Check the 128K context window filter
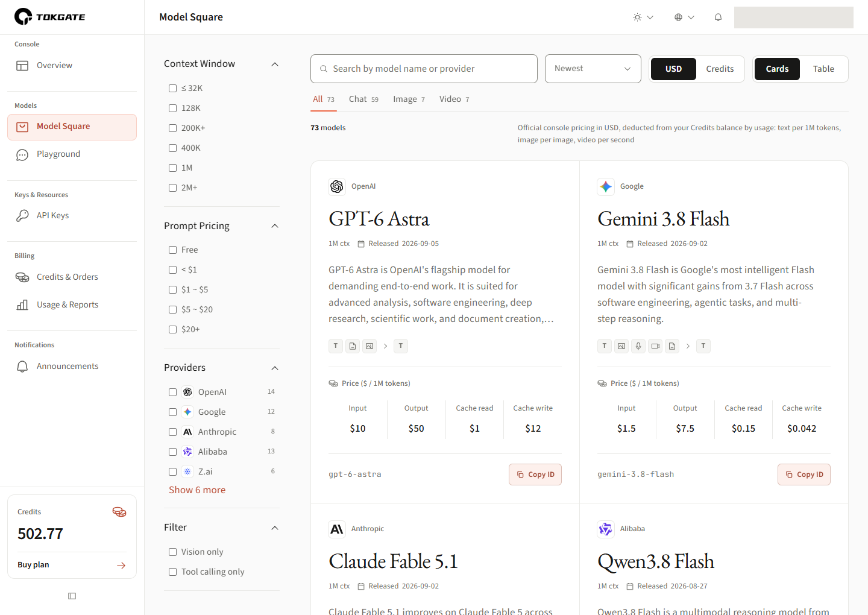The image size is (868, 615). coord(173,109)
